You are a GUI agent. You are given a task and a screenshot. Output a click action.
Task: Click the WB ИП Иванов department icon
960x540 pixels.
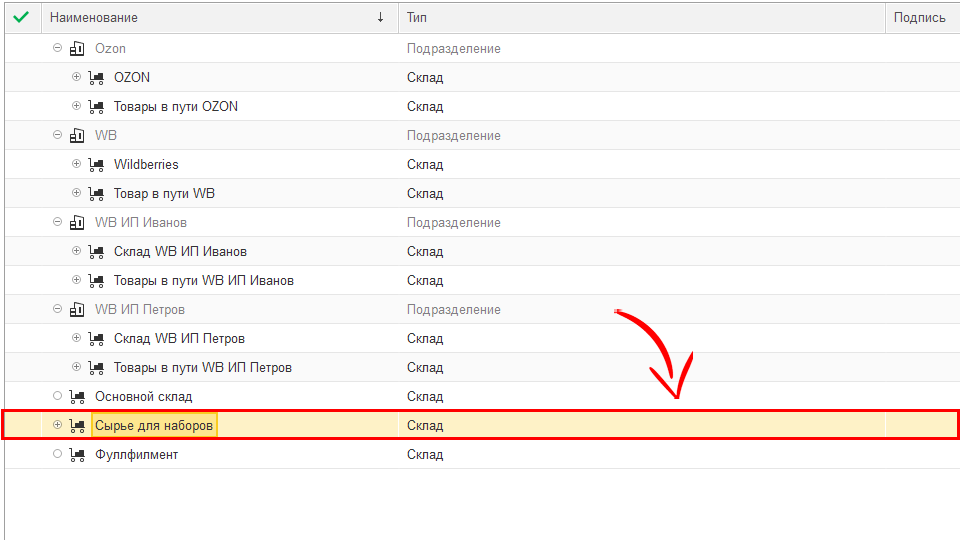77,222
